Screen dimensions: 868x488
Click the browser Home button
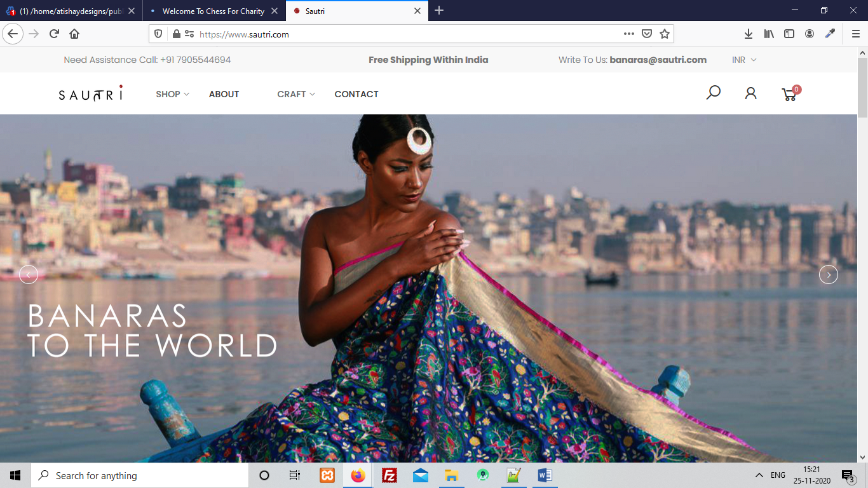[74, 34]
